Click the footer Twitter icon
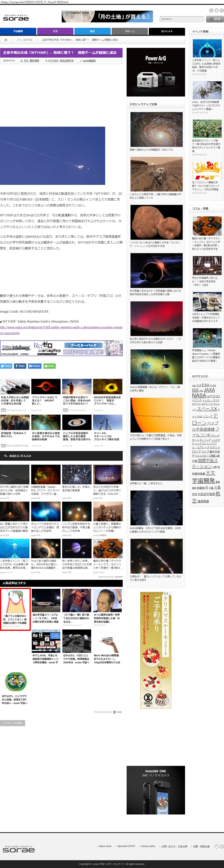The image size is (224, 868). pyautogui.click(x=217, y=846)
